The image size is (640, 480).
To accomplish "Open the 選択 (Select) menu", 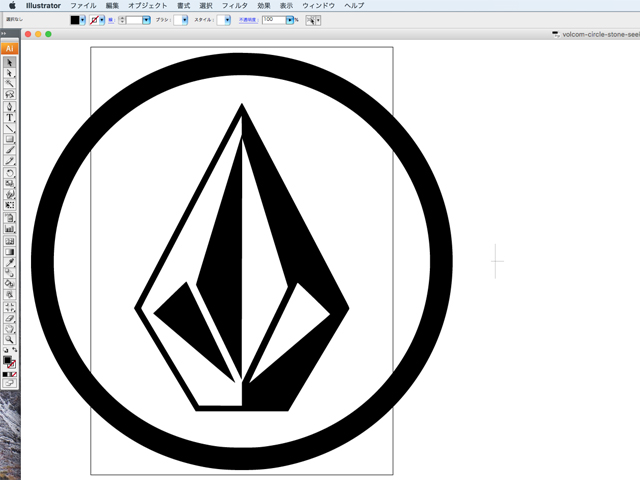I will tap(206, 5).
